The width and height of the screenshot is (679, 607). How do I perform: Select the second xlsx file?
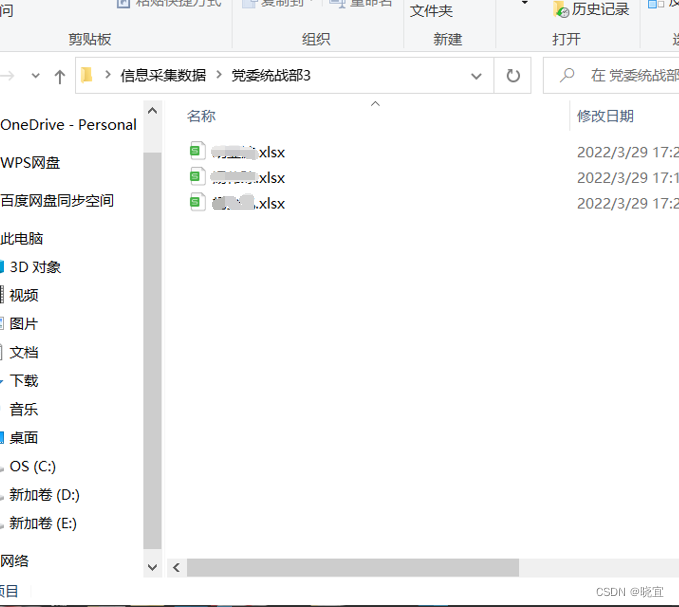click(248, 178)
